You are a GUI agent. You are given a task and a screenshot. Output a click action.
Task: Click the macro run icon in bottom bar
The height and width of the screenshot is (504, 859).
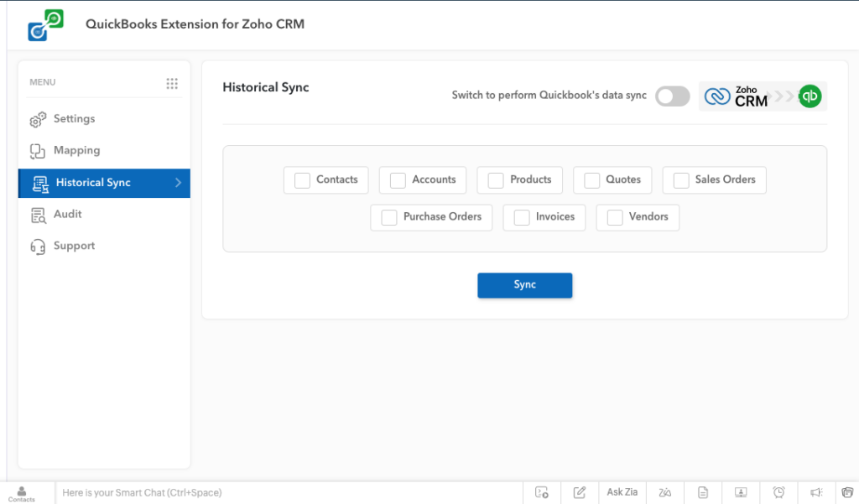point(542,492)
